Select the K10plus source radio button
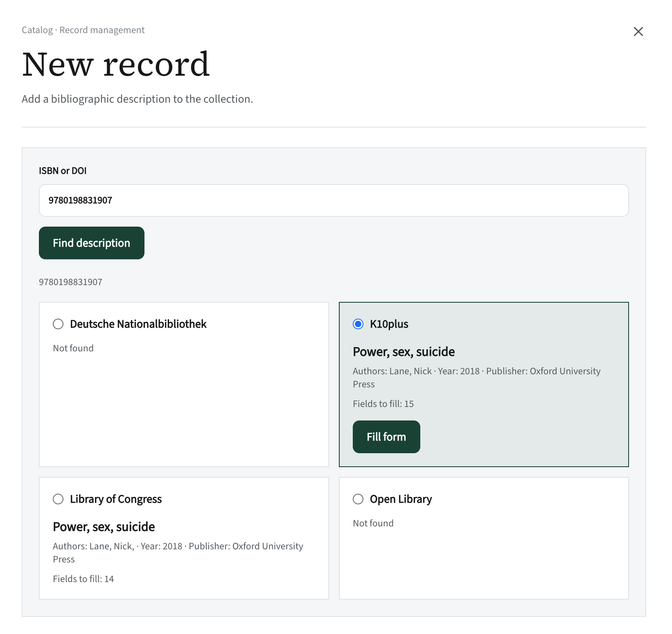This screenshot has width=672, height=634. tap(358, 324)
